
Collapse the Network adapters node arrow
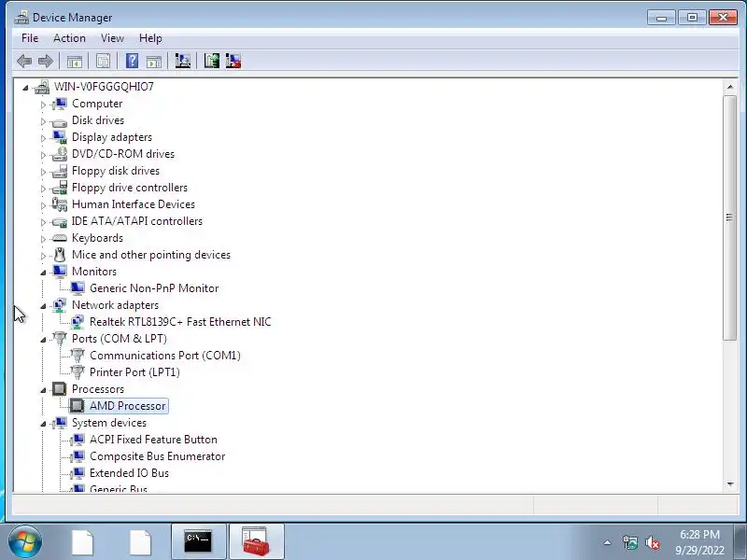(43, 306)
